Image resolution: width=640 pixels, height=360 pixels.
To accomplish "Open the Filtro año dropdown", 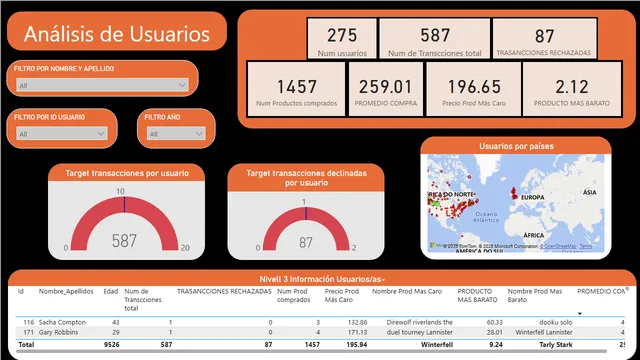I will pos(176,133).
